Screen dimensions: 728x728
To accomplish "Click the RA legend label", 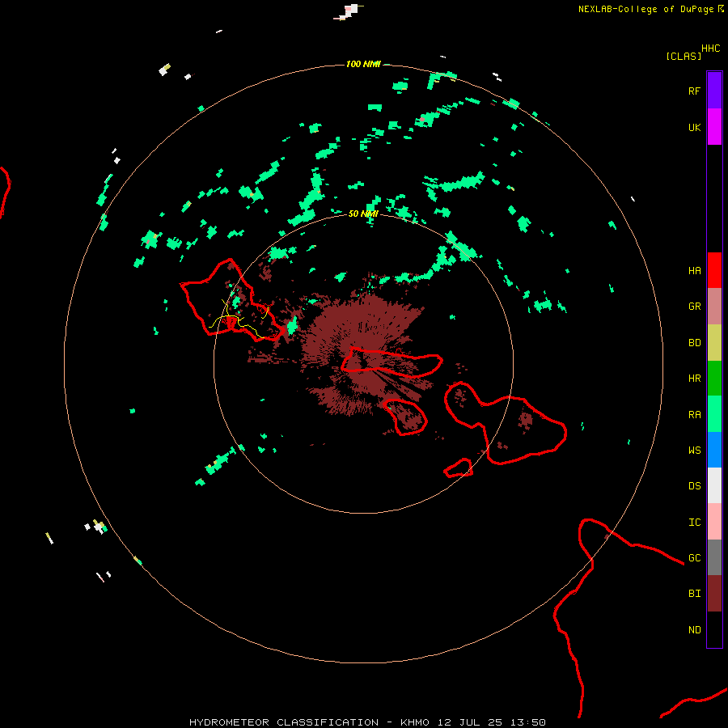I will (694, 415).
